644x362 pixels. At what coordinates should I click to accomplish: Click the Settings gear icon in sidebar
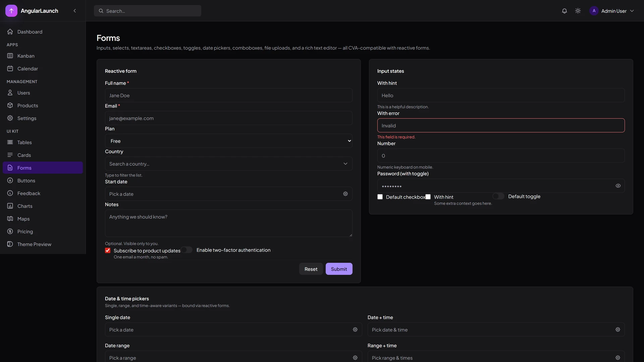10,118
